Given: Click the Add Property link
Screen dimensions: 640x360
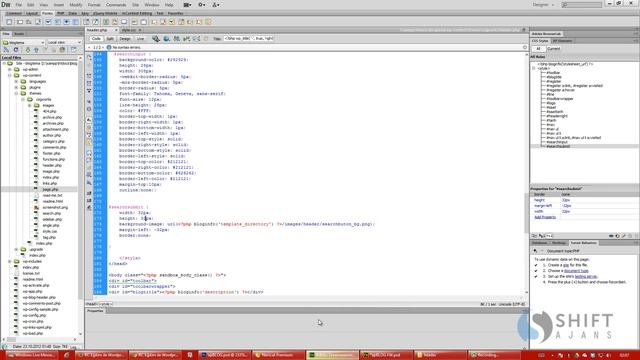Looking at the screenshot, I should pos(545,217).
